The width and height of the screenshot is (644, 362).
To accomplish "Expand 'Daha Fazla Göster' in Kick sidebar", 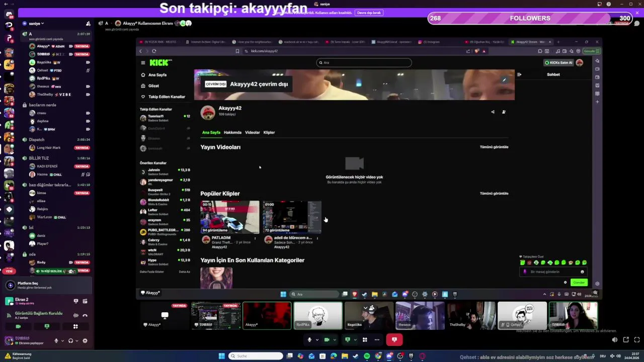I will [x=152, y=272].
